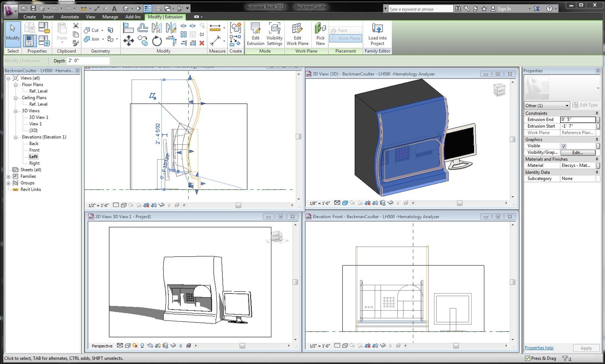Select the Rotate tool icon
Screen dimensions: 605x364
tap(157, 41)
